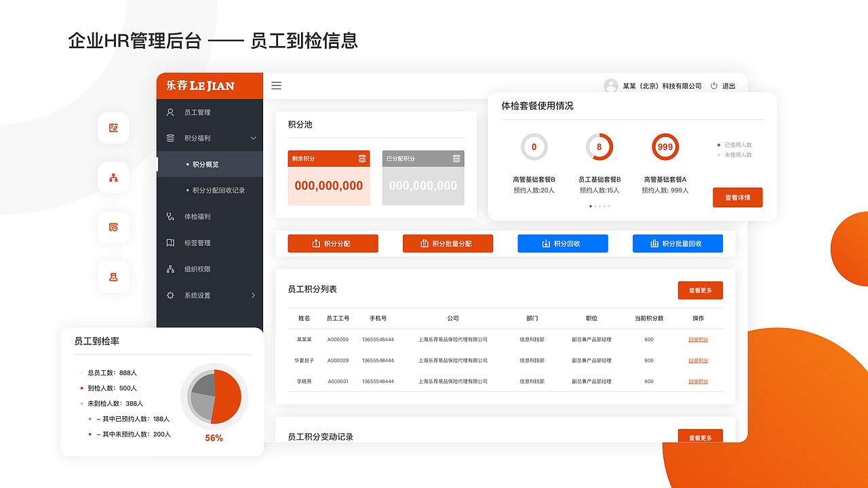Open 组织权限 in the sidebar
The image size is (868, 488).
[210, 269]
